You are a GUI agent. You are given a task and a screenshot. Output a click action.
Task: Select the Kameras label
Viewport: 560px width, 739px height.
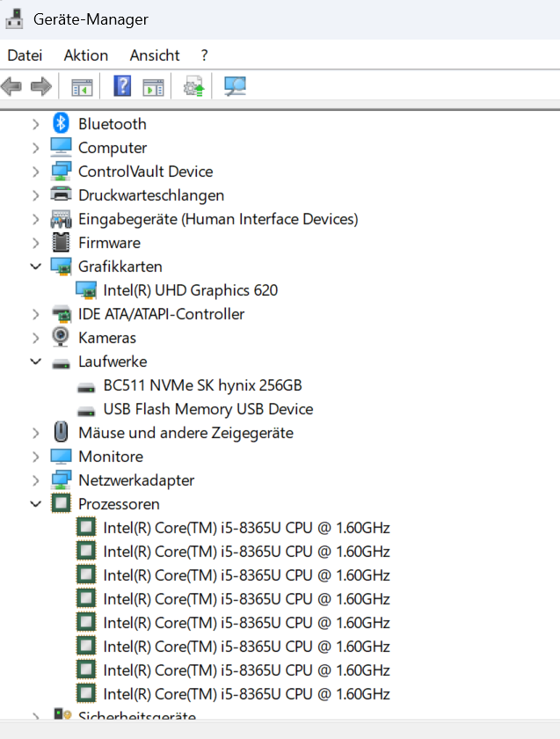point(107,338)
